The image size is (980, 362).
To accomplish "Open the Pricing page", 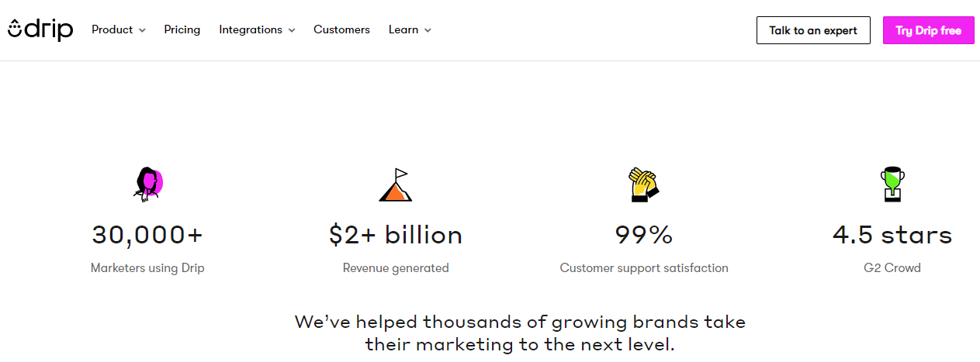I will click(x=182, y=29).
